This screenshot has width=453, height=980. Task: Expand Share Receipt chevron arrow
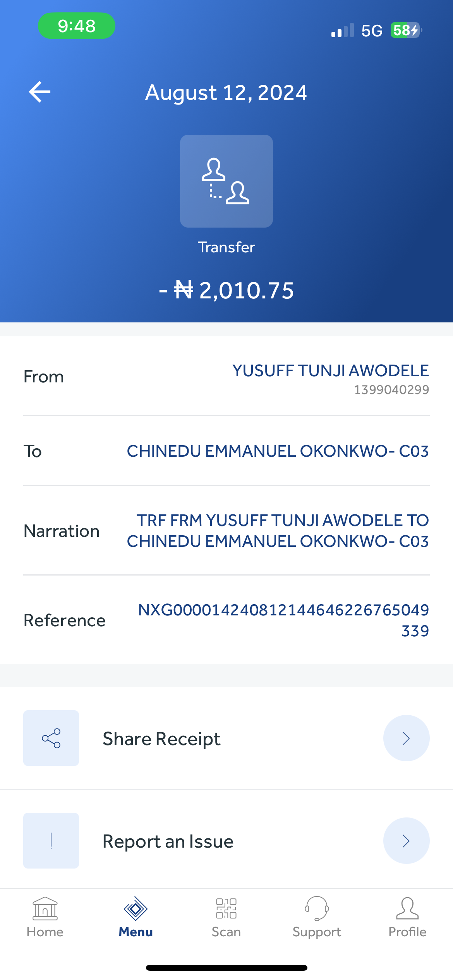pos(406,738)
